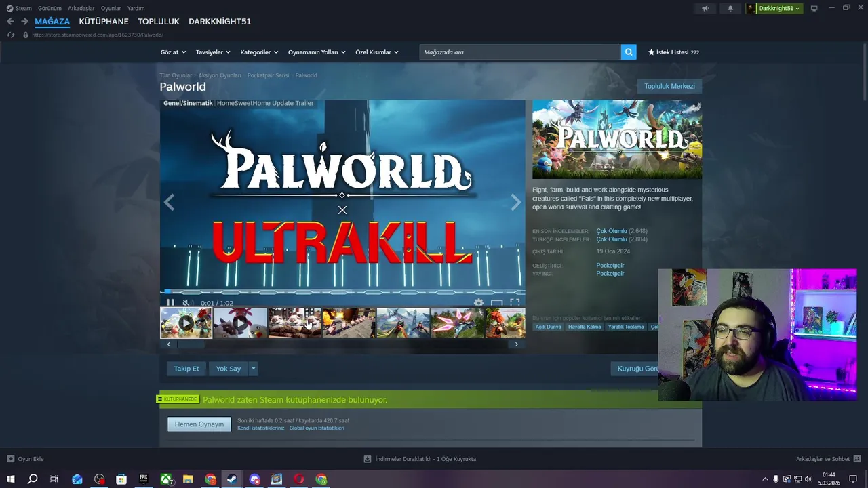Open the DARKKNİGHT51 profile tab

pos(220,22)
